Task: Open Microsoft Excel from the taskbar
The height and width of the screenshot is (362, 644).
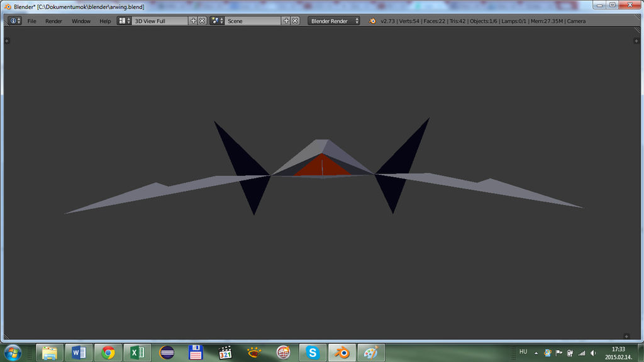Action: 137,353
